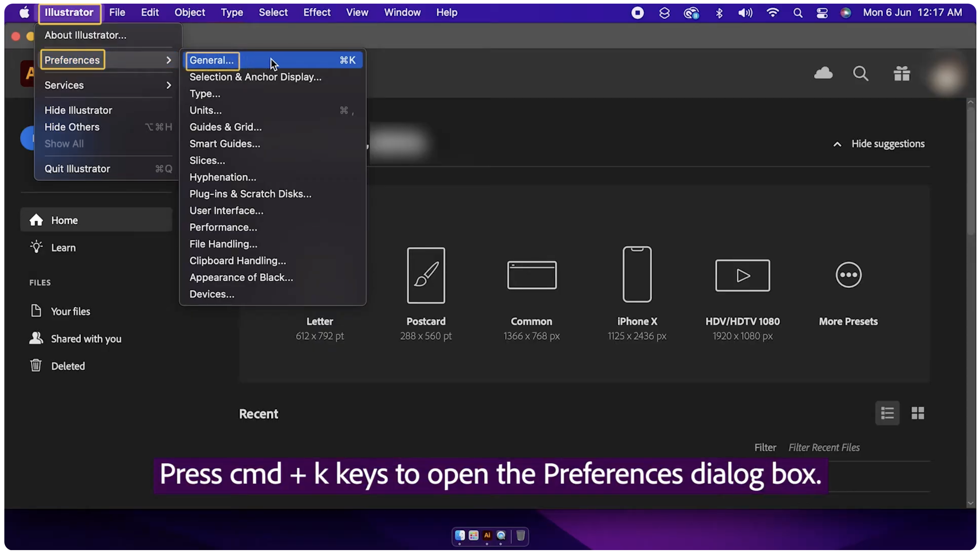Choose General... preferences menu item
This screenshot has height=553, width=980.
[212, 60]
